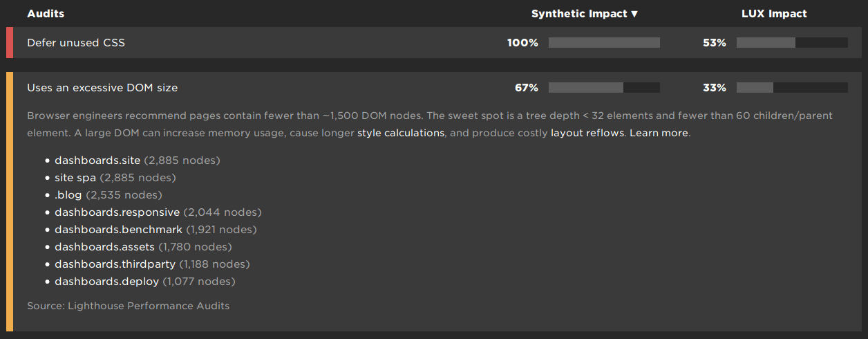Open the site spa page entry
This screenshot has width=868, height=339.
[x=75, y=178]
